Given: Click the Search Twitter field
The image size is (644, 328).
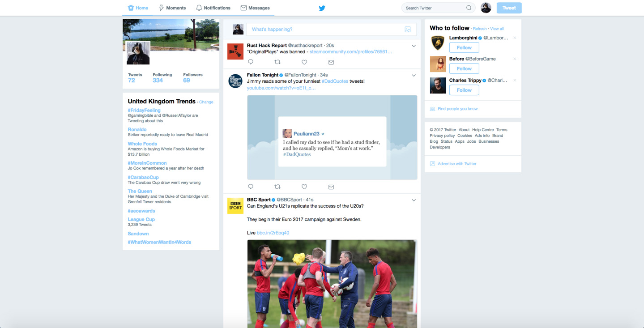Looking at the screenshot, I should pyautogui.click(x=439, y=8).
